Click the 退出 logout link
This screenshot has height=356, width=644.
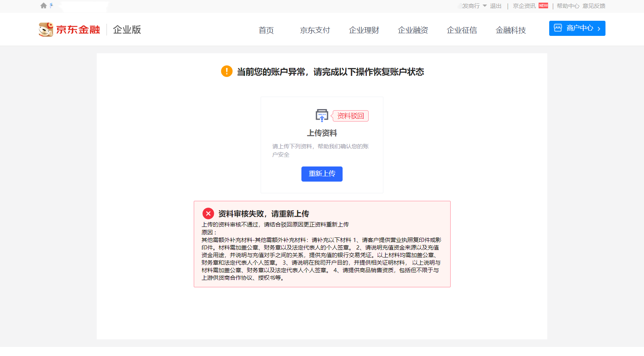pos(496,6)
